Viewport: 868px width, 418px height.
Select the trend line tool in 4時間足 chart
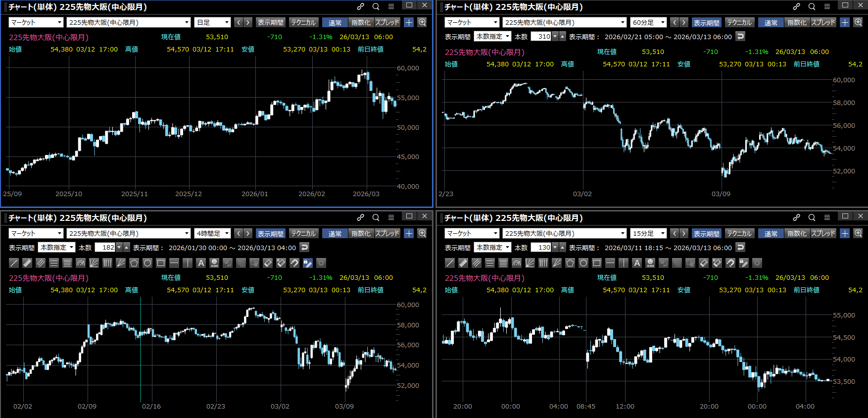14,263
